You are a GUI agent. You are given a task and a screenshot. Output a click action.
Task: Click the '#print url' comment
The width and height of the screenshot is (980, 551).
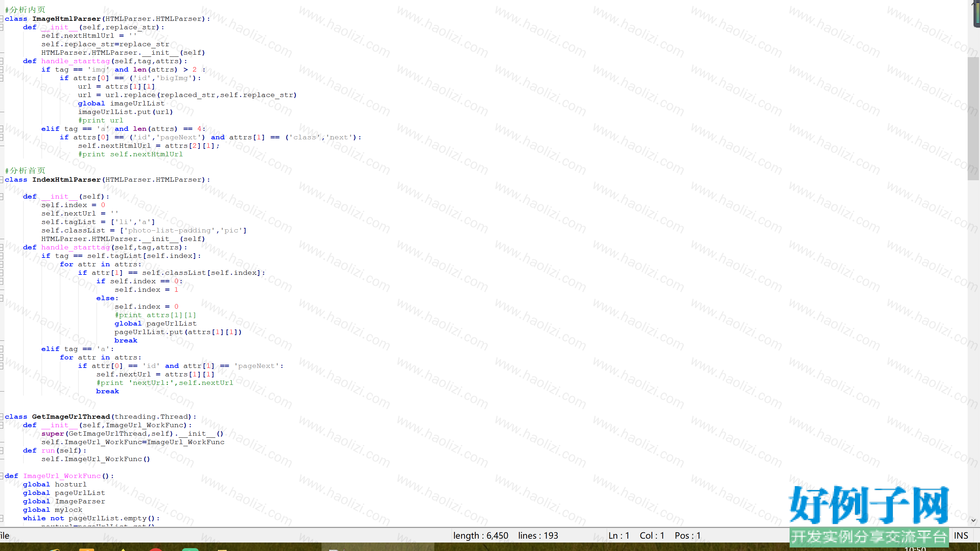(101, 120)
